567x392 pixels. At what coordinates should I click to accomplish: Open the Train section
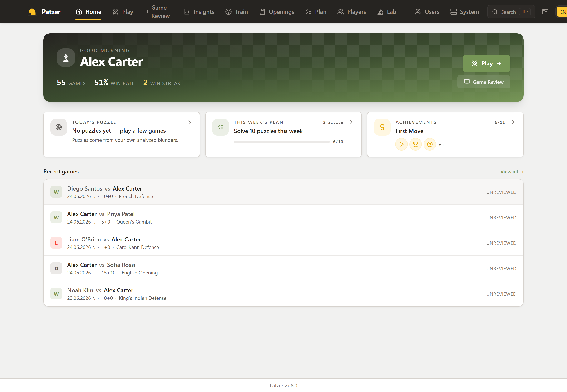[237, 11]
